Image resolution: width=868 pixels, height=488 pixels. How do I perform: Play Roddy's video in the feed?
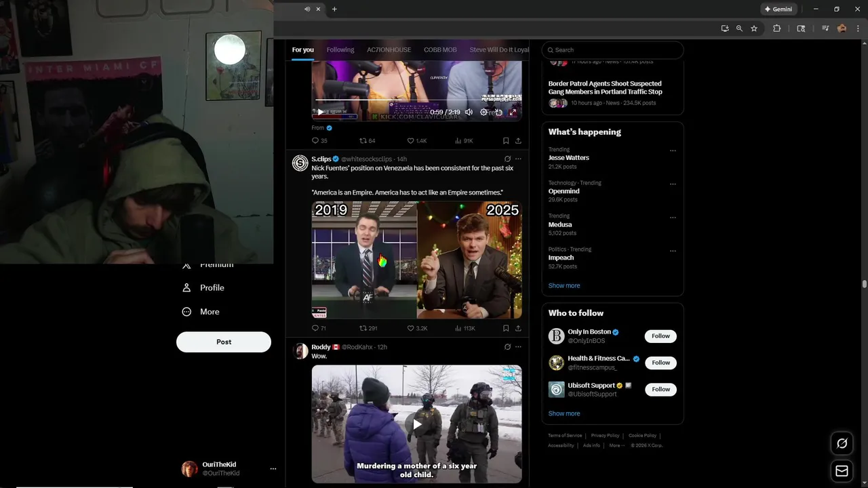[416, 424]
